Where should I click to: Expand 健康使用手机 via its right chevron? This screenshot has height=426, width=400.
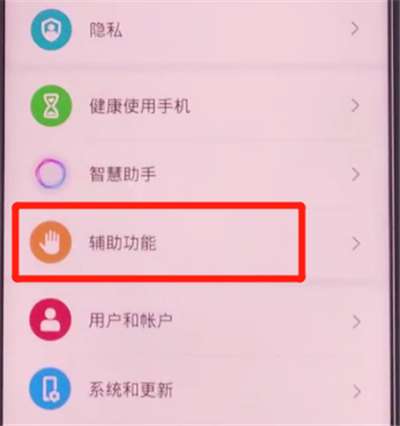point(355,106)
